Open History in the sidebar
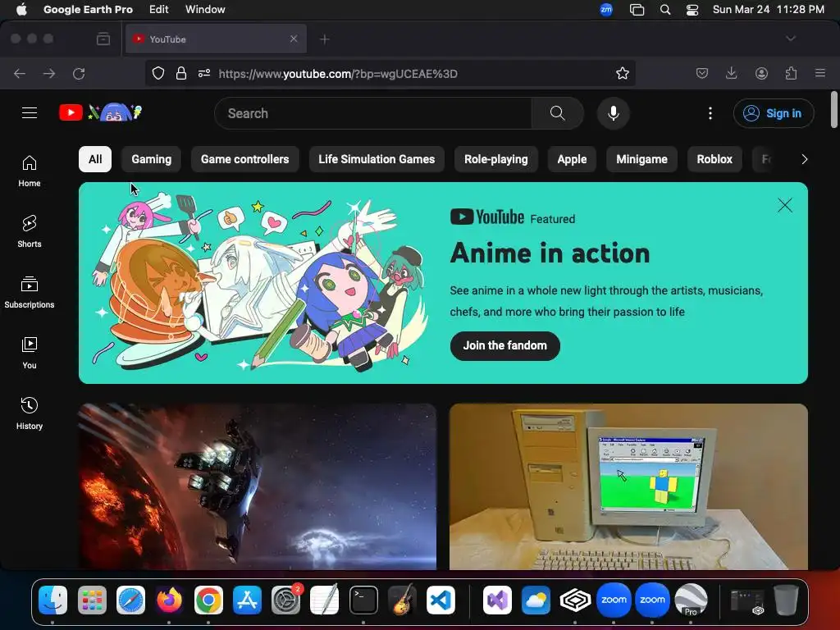The width and height of the screenshot is (840, 630). [x=30, y=413]
